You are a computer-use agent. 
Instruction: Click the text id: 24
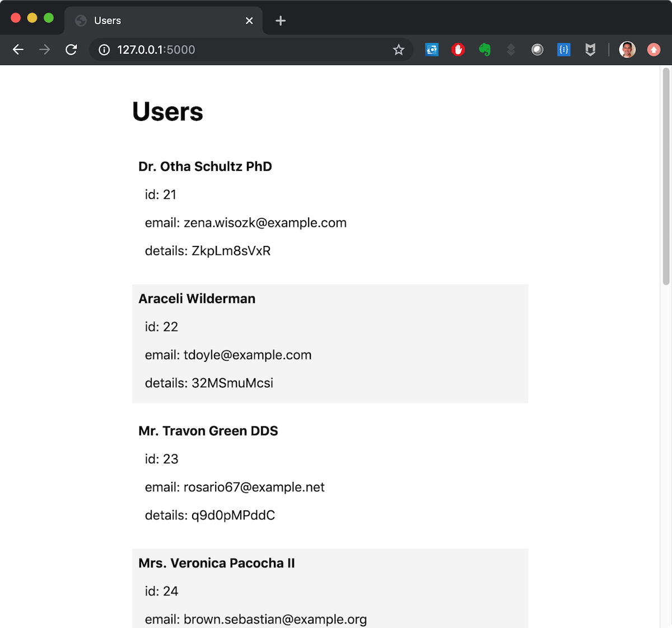point(161,591)
